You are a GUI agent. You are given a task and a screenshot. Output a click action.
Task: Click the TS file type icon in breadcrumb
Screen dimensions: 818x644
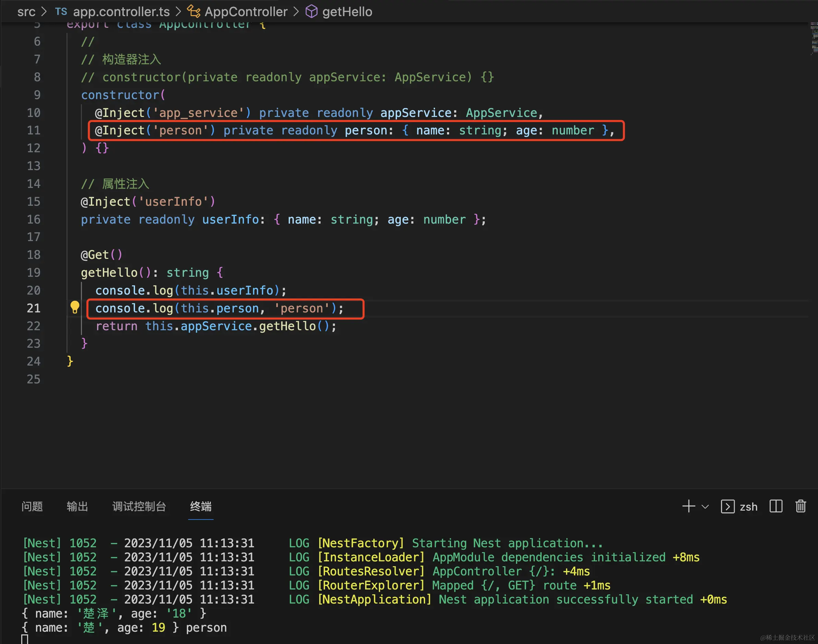click(x=61, y=11)
